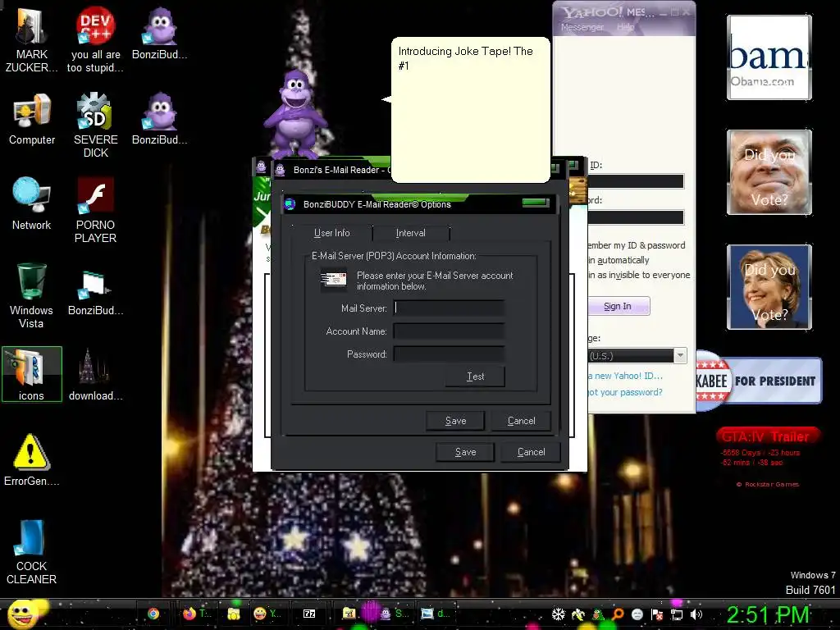
Task: Select the icons folder on desktop
Action: point(32,374)
